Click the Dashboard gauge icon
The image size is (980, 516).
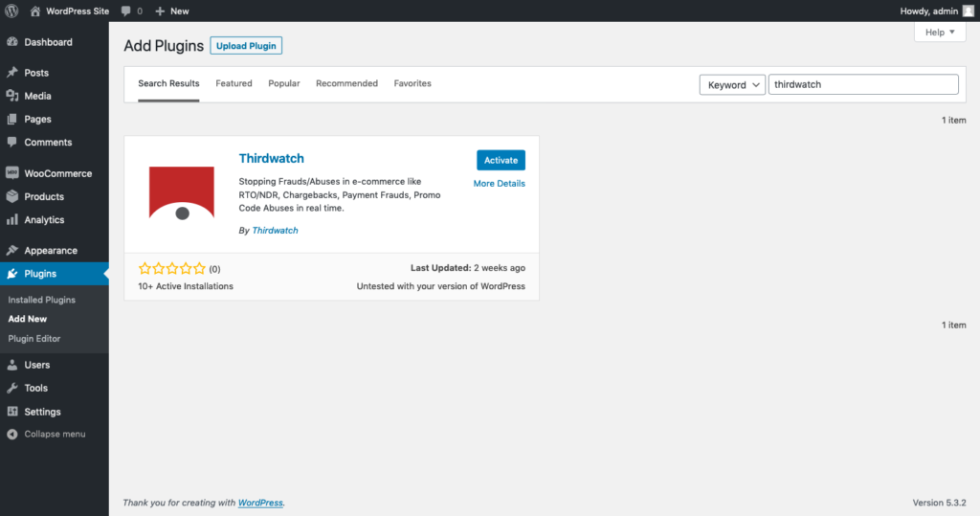coord(11,42)
